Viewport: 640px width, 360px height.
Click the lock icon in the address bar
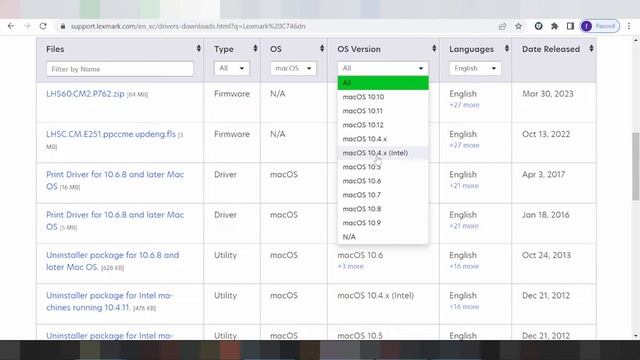(x=62, y=26)
